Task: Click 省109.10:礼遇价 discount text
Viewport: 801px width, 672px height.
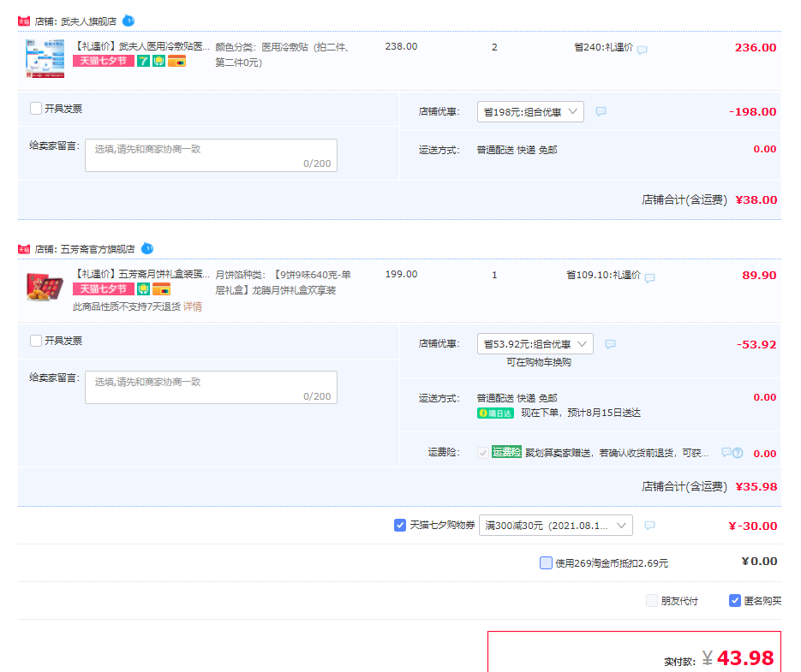Action: 603,276
